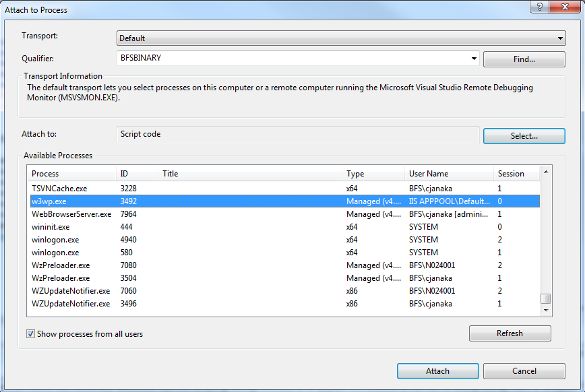
Task: Open the Qualifier dropdown arrow
Action: (472, 59)
